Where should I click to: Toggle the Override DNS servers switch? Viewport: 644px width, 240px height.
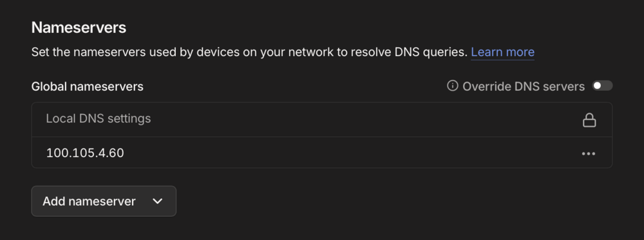pos(602,86)
